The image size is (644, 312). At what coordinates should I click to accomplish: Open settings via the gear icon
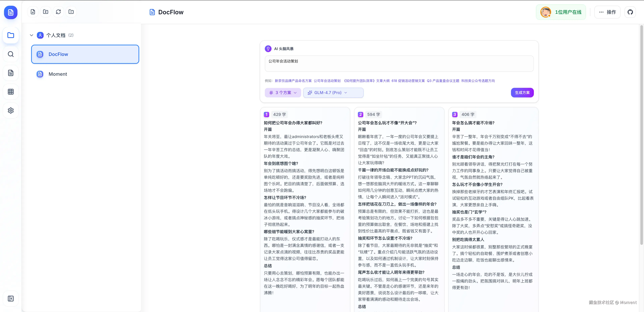(11, 110)
